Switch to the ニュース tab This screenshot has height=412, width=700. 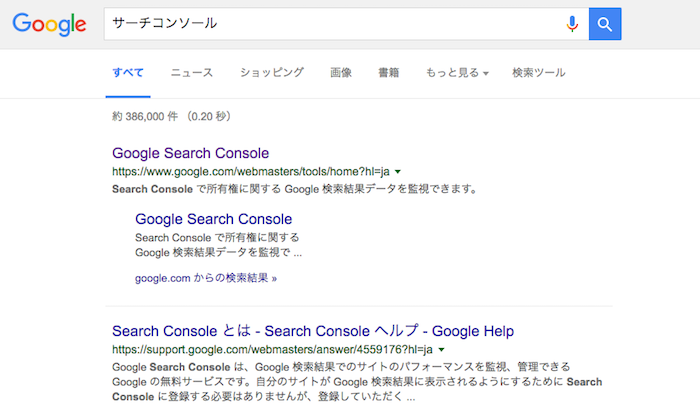coord(191,73)
